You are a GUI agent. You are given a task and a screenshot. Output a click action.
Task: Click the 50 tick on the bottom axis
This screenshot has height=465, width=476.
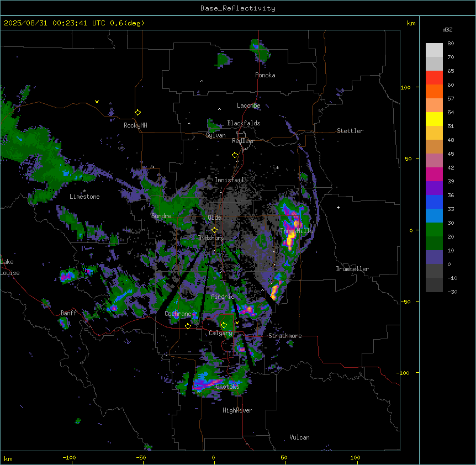284,457
